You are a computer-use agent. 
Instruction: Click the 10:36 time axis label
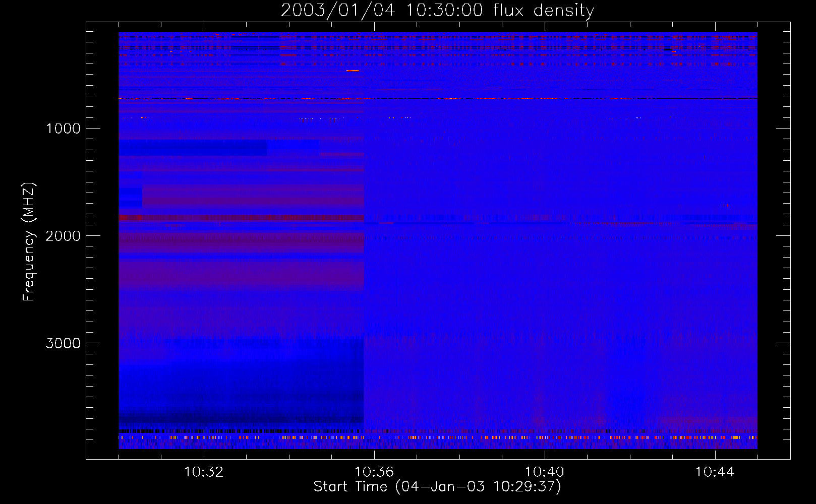click(374, 472)
